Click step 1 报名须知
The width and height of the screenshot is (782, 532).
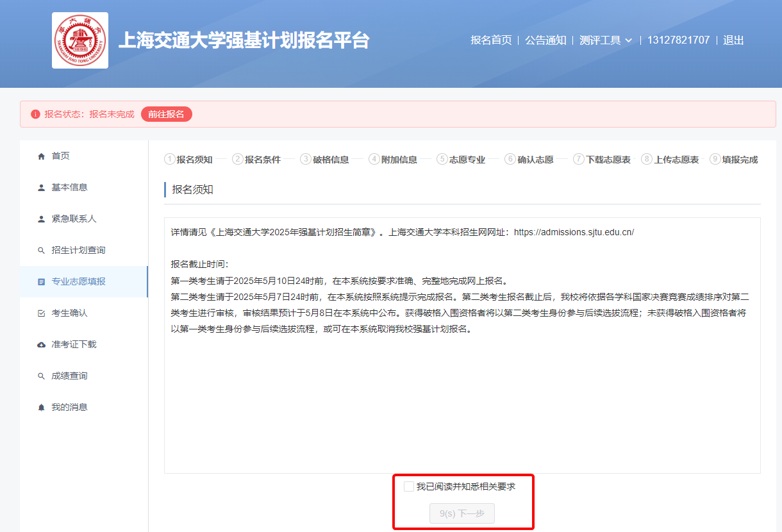[x=188, y=160]
